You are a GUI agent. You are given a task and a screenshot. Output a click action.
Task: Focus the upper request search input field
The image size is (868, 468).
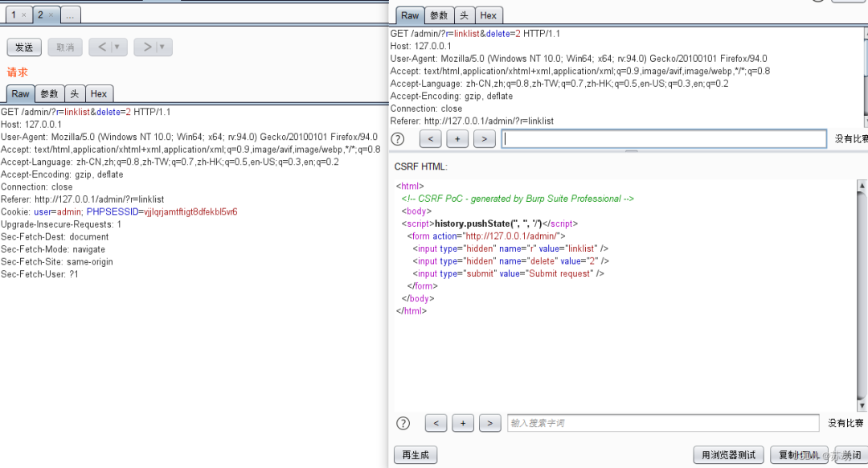pyautogui.click(x=664, y=139)
